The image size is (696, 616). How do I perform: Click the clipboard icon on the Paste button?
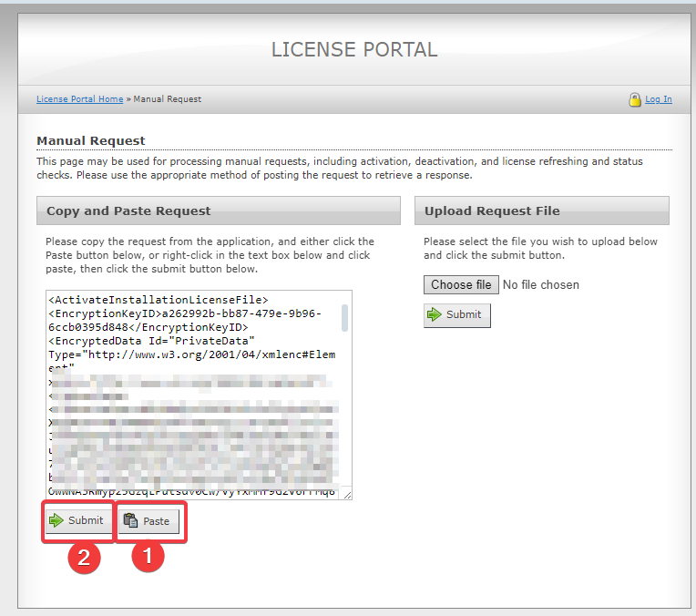point(130,521)
